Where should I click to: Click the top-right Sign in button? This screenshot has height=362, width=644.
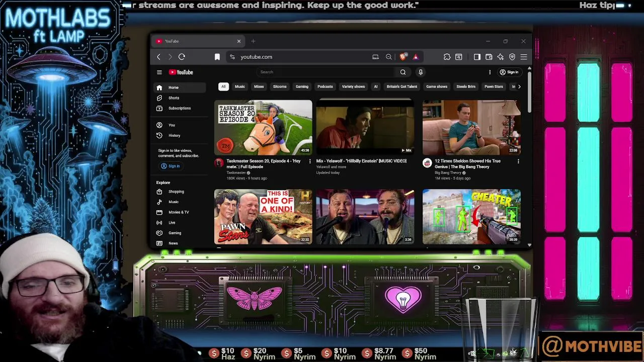click(x=509, y=72)
